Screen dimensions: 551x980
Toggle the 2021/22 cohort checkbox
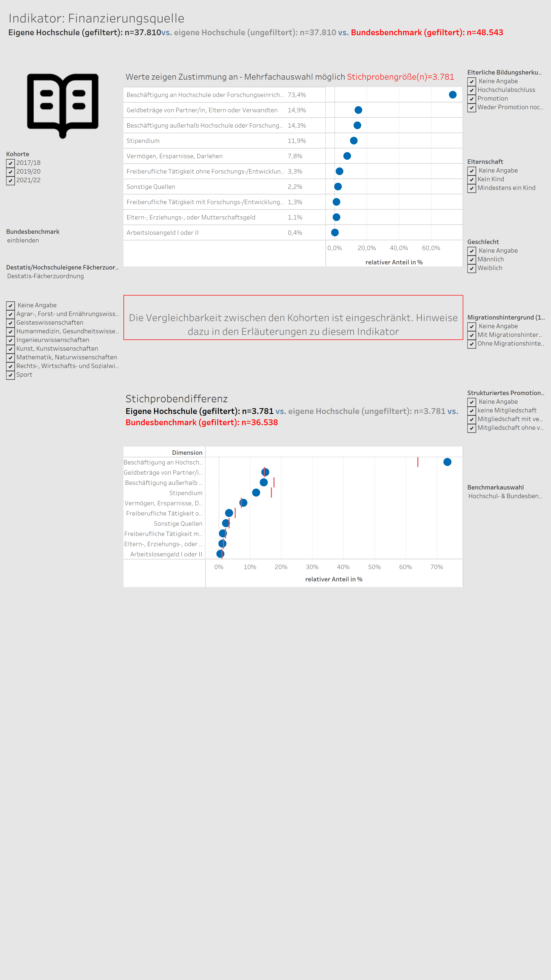tap(11, 180)
